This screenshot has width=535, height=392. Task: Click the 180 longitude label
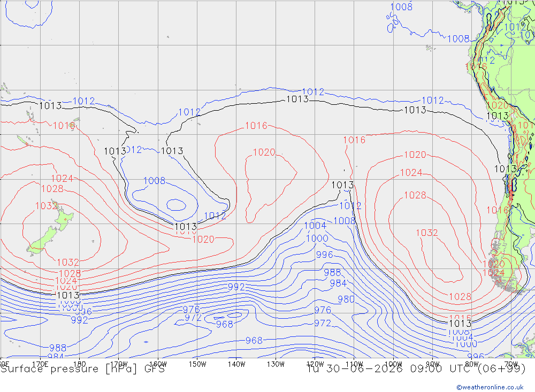pos(80,364)
